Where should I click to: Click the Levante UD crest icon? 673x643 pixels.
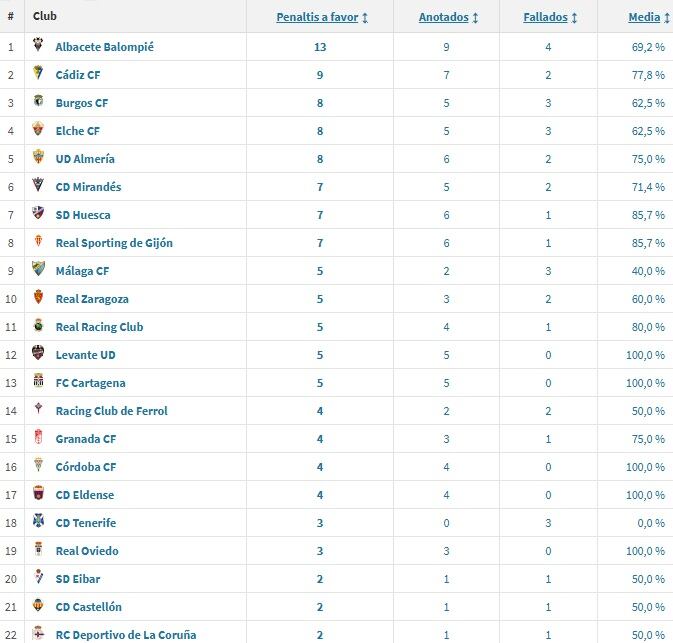click(39, 354)
